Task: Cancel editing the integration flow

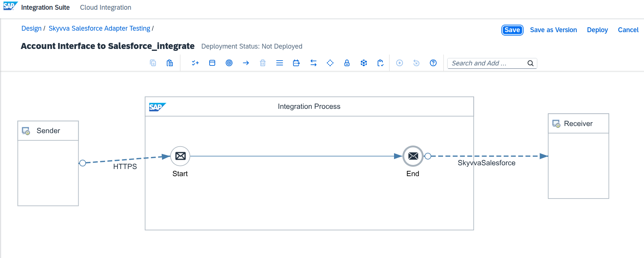Action: 628,30
